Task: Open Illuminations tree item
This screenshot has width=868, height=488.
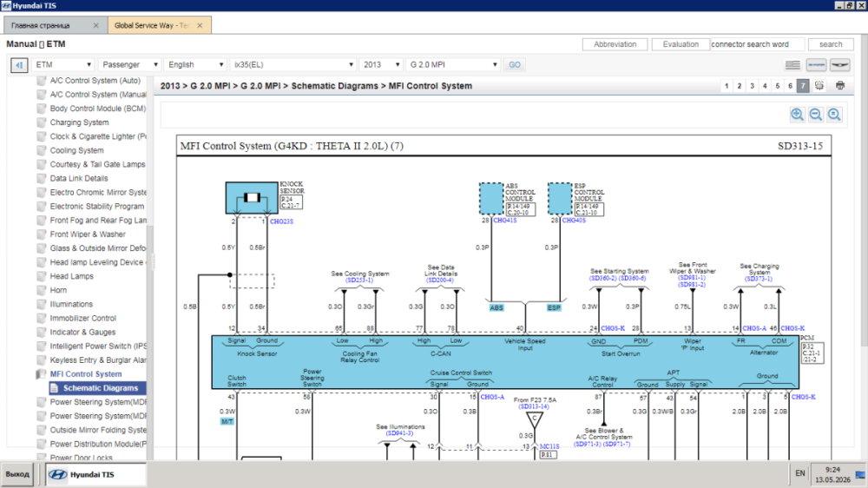Action: point(71,304)
